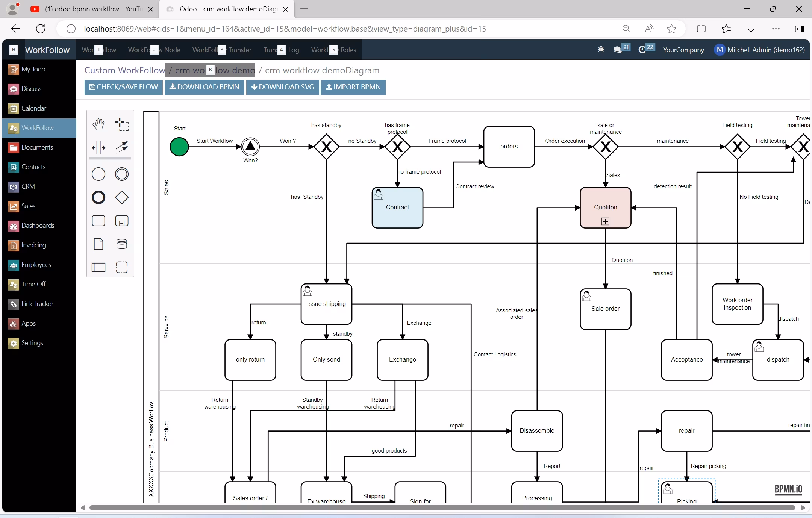This screenshot has height=518, width=812.
Task: Create a start event from palette
Action: [98, 174]
